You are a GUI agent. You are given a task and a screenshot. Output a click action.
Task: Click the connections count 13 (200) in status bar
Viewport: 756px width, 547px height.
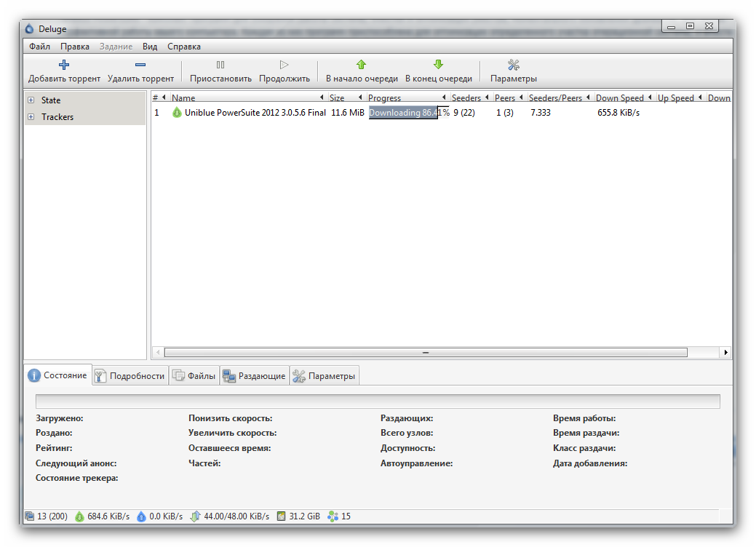[47, 516]
